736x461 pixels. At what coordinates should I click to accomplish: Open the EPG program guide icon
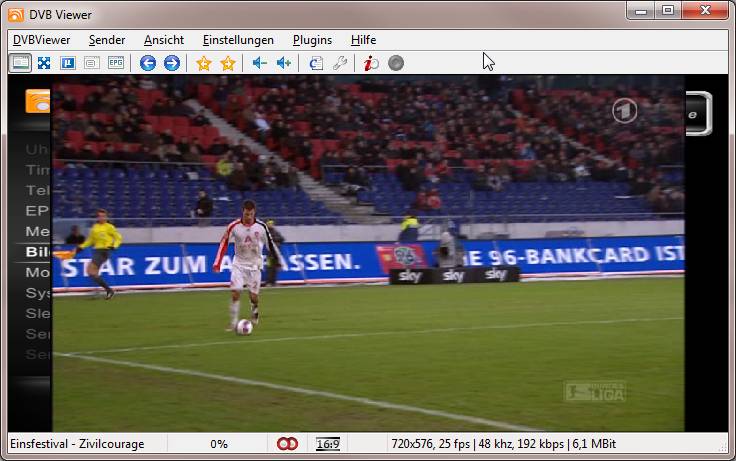point(115,63)
